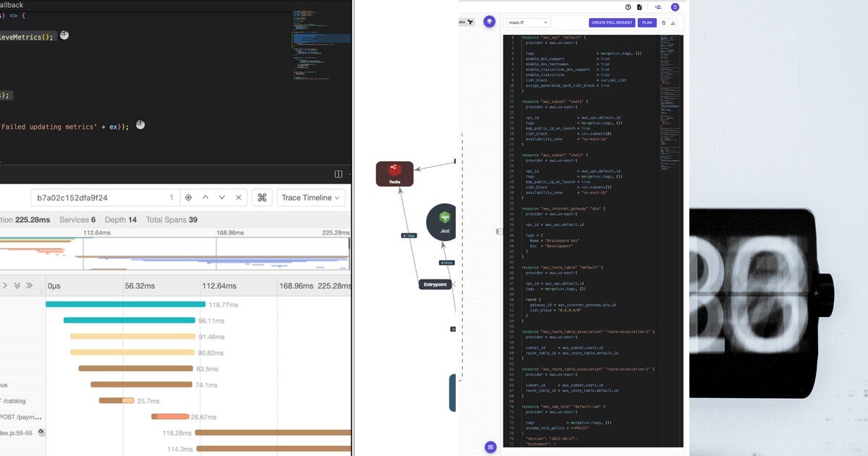Go to previous search result with up chevron
868x456 pixels.
coord(205,198)
